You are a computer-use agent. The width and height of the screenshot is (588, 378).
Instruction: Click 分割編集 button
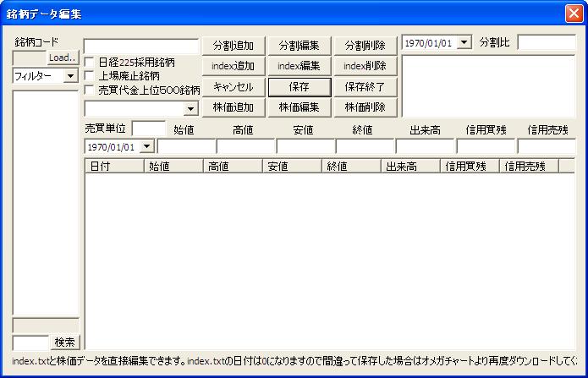[x=299, y=46]
